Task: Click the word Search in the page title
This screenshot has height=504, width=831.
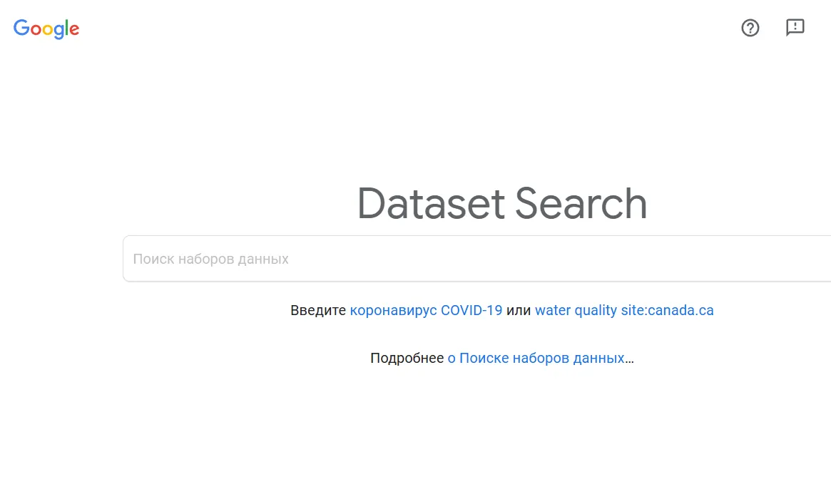Action: point(581,203)
